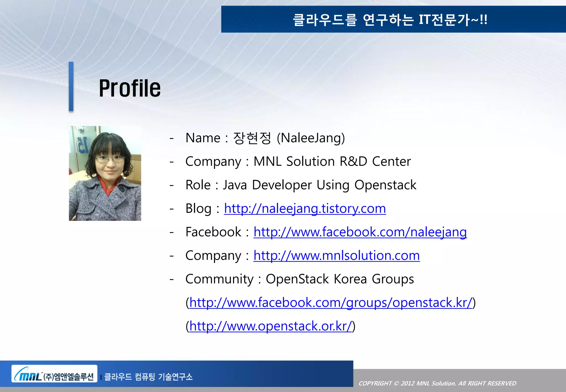Select the Profile slide heading

(130, 88)
